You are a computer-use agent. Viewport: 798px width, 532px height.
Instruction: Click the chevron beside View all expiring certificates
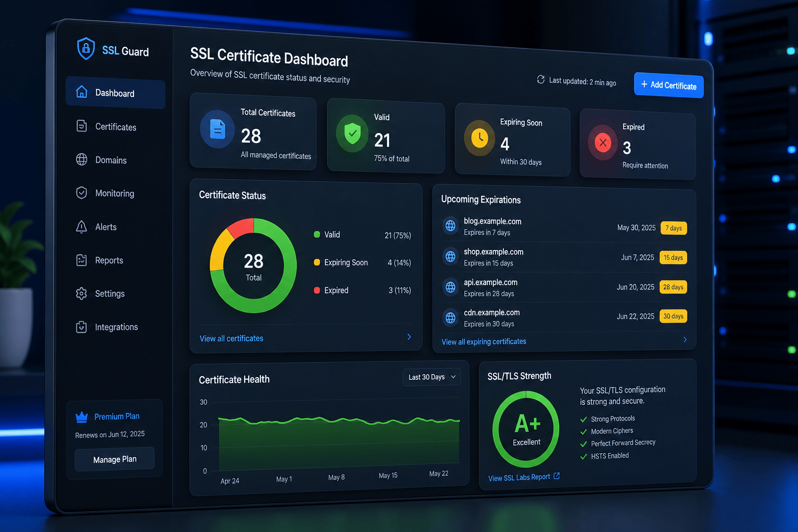(x=685, y=339)
